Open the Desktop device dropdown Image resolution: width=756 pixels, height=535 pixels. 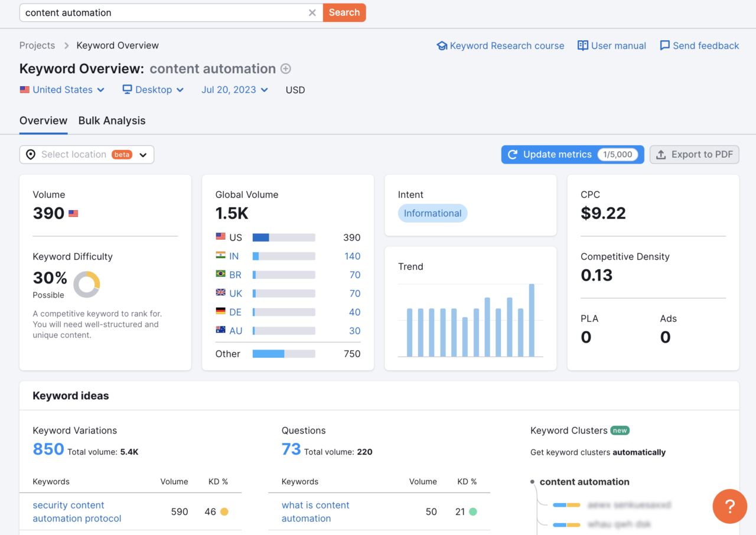click(x=153, y=90)
